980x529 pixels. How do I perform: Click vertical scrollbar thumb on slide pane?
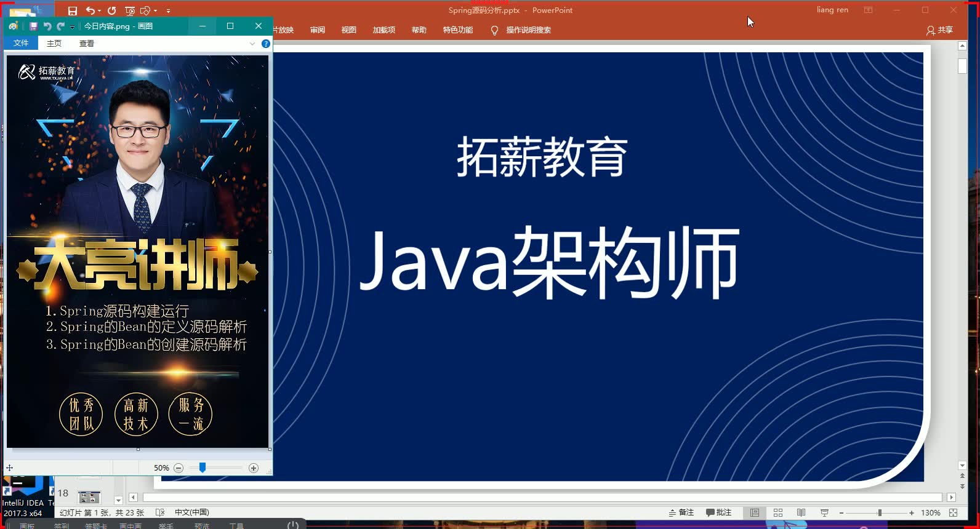click(962, 66)
